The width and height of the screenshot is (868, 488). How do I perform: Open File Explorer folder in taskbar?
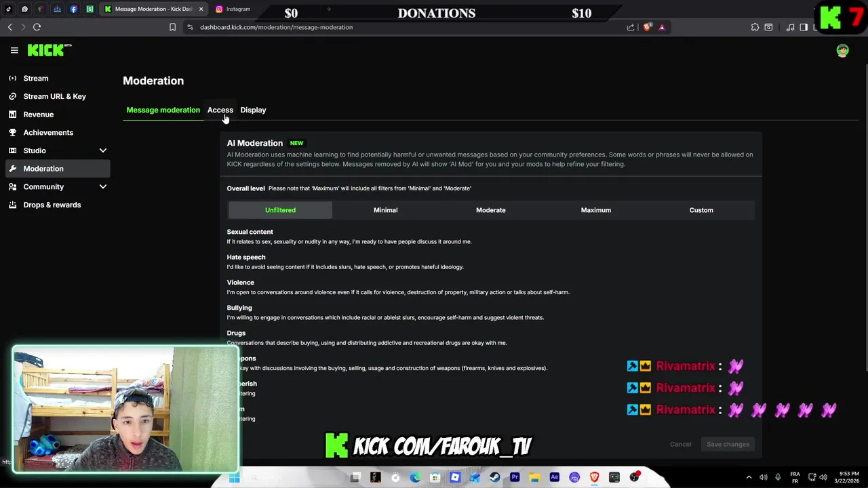[x=534, y=477]
